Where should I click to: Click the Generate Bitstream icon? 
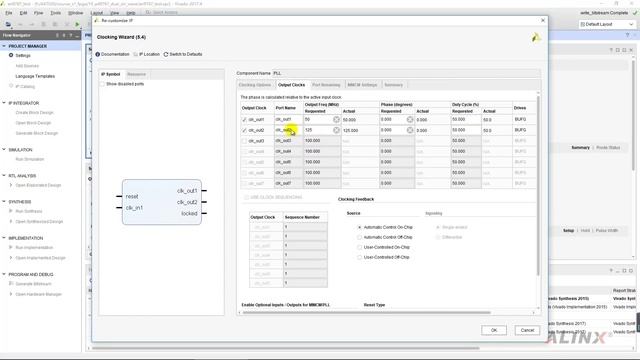pos(11,284)
